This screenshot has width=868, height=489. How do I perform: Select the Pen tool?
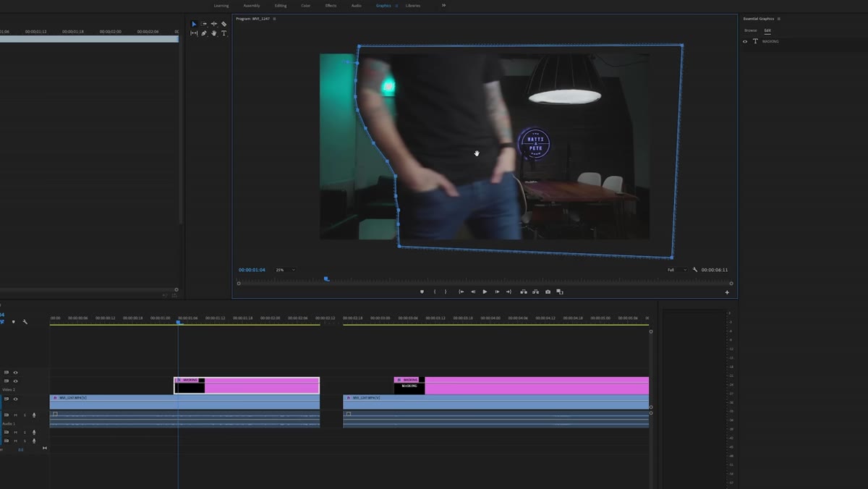204,33
